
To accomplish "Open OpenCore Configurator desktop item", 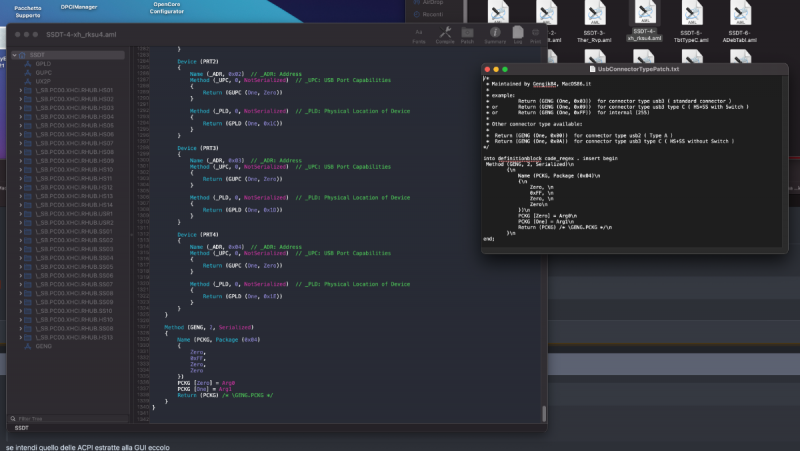I will pos(167,8).
